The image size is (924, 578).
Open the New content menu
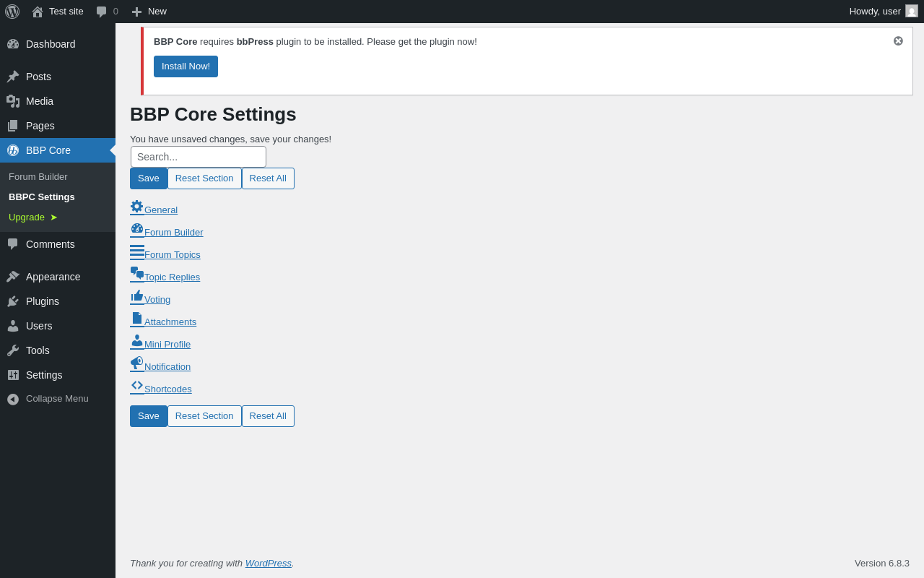coord(149,12)
